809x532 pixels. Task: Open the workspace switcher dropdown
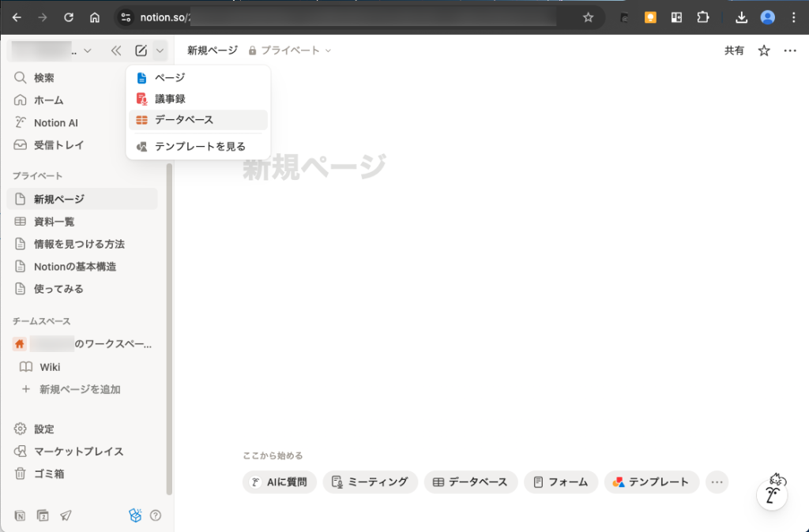(51, 51)
